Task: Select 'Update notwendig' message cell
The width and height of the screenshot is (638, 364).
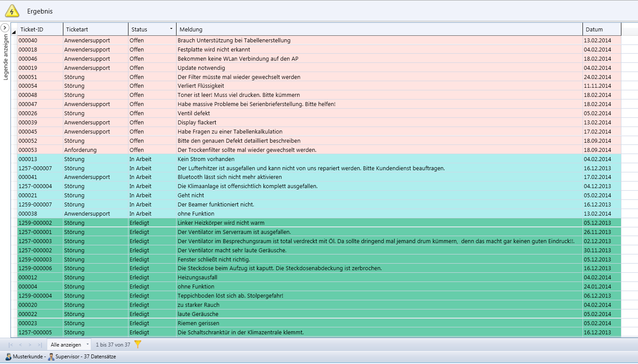Action: (379, 68)
